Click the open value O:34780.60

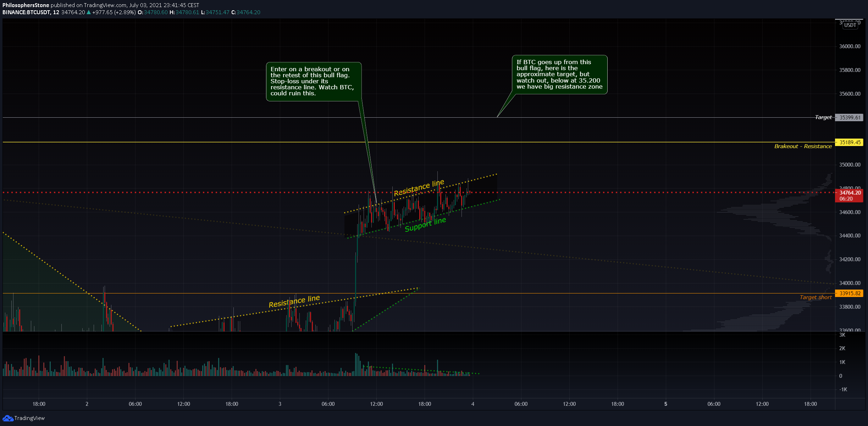[153, 12]
